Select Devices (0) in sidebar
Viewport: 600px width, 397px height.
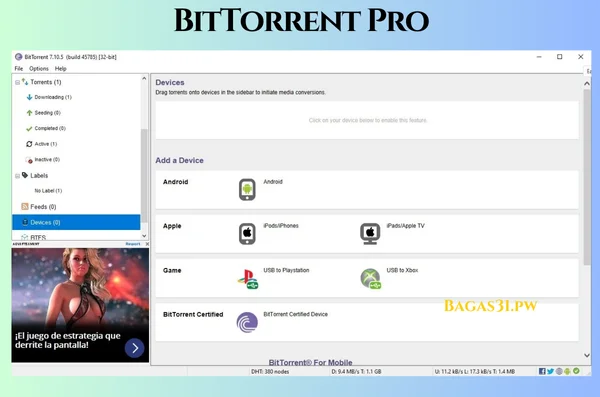(76, 222)
